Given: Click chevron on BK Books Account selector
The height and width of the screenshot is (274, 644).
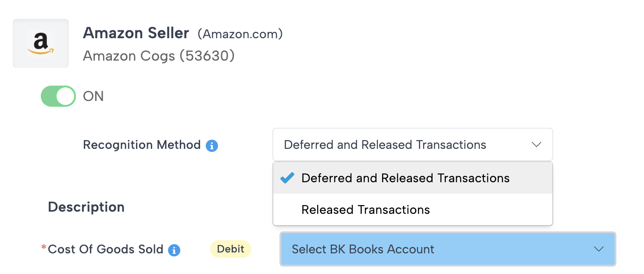Looking at the screenshot, I should (x=599, y=249).
